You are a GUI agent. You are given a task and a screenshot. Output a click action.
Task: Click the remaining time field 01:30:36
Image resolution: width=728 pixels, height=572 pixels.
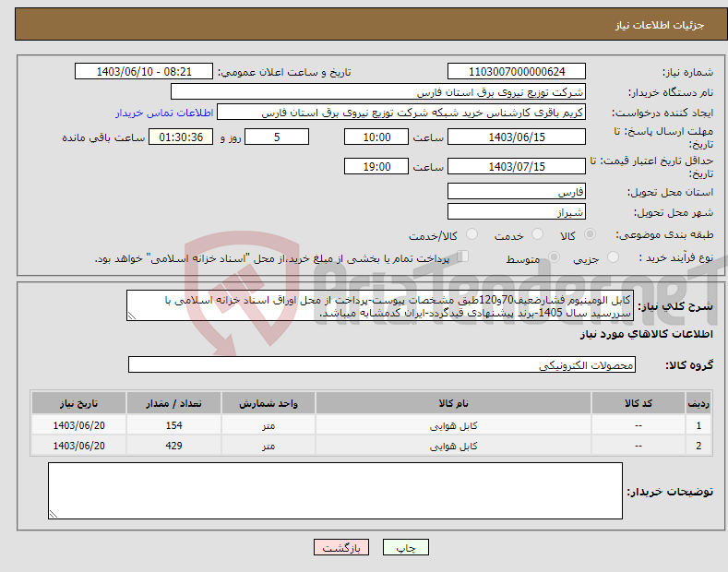181,137
